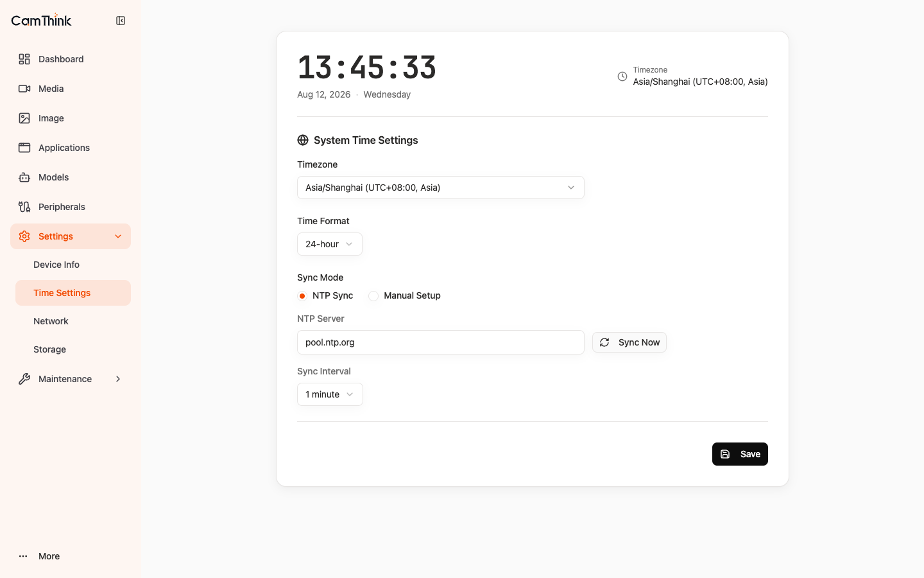This screenshot has height=578, width=924.
Task: Select Manual Setup radio button
Action: (x=373, y=296)
